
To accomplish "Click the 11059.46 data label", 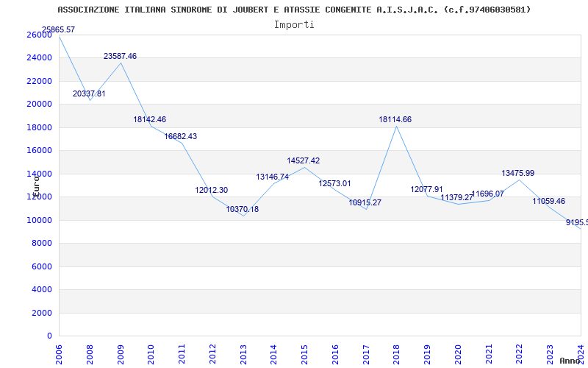I will pyautogui.click(x=548, y=202).
